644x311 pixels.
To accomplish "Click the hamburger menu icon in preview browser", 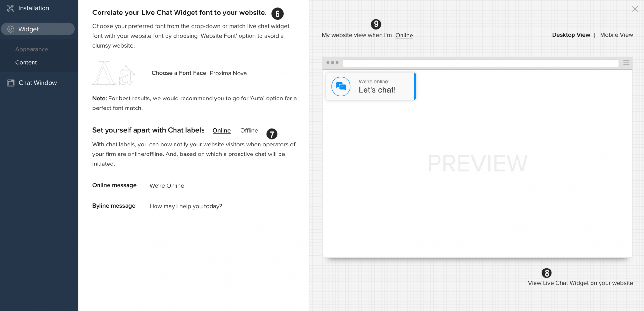I will click(626, 62).
